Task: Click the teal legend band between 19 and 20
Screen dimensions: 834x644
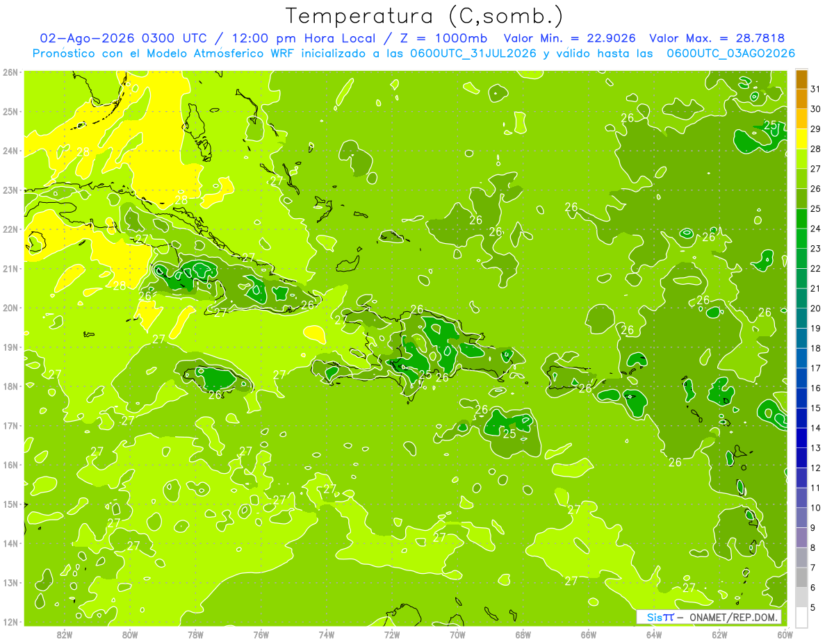Action: click(x=801, y=318)
